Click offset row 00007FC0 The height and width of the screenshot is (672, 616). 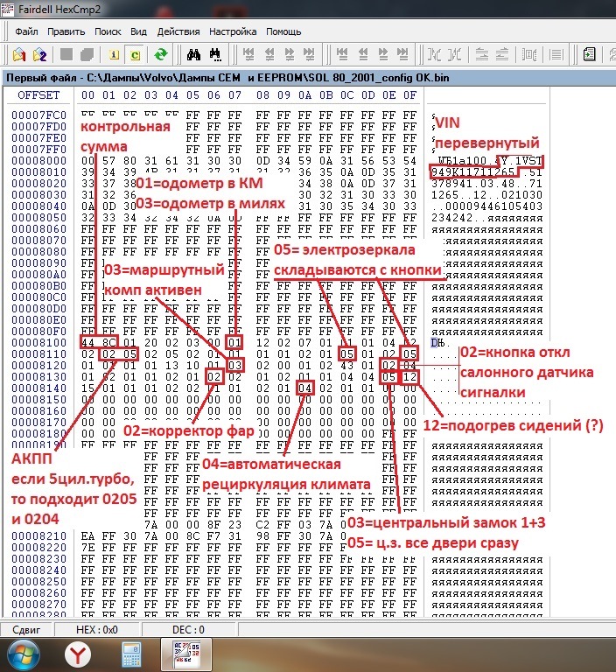(39, 115)
